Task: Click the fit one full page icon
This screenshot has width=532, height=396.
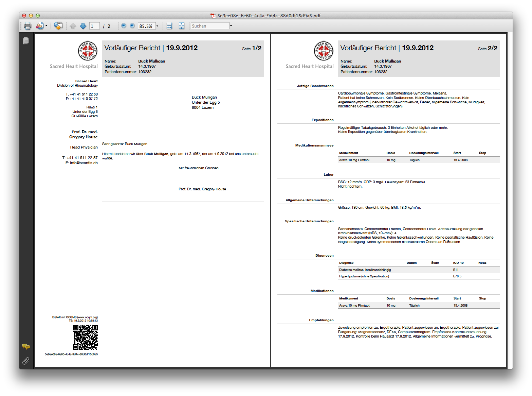Action: click(182, 26)
